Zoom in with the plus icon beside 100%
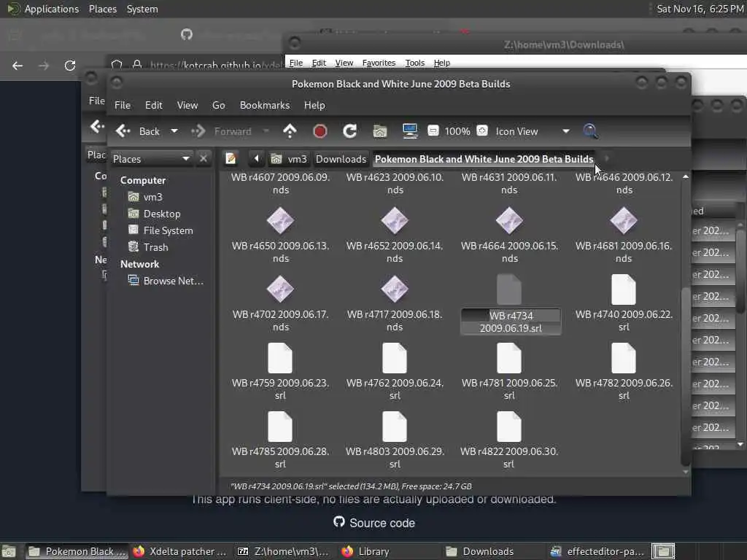The image size is (747, 560). click(x=482, y=131)
